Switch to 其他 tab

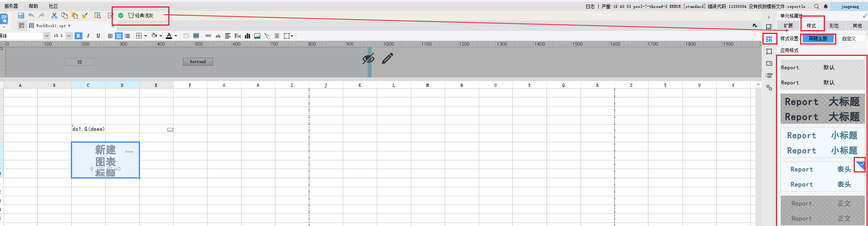[x=857, y=26]
